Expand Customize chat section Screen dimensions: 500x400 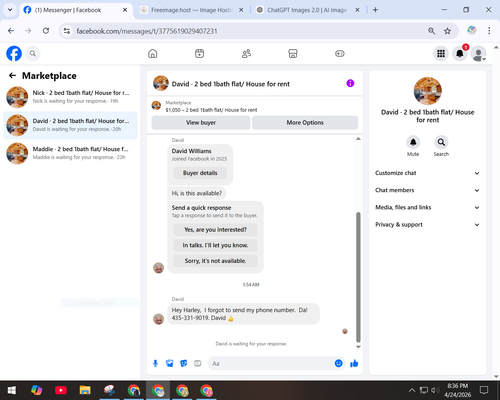click(427, 173)
